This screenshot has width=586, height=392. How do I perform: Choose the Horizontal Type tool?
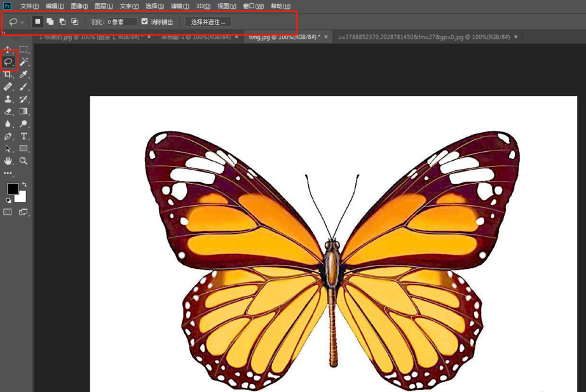(24, 136)
